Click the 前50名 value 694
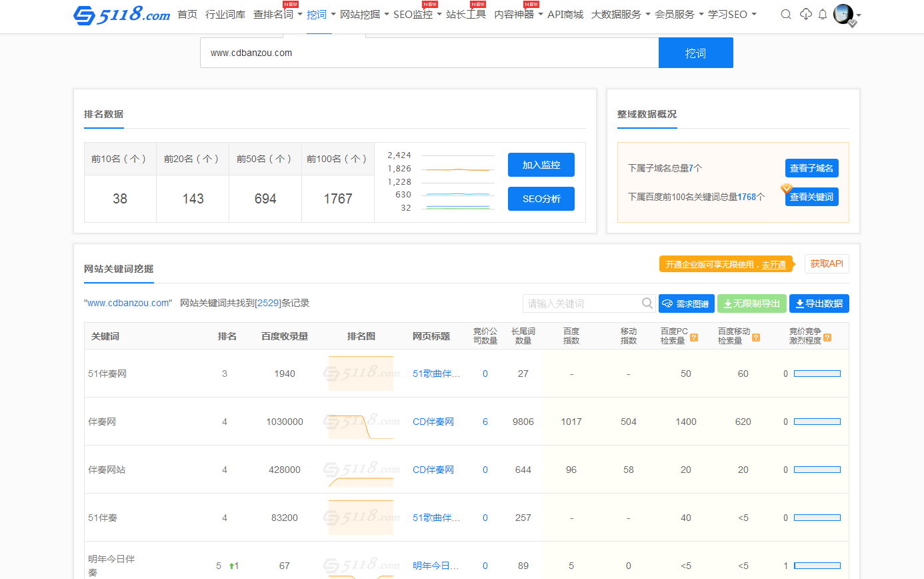Viewport: 924px width, 579px height. pyautogui.click(x=265, y=199)
